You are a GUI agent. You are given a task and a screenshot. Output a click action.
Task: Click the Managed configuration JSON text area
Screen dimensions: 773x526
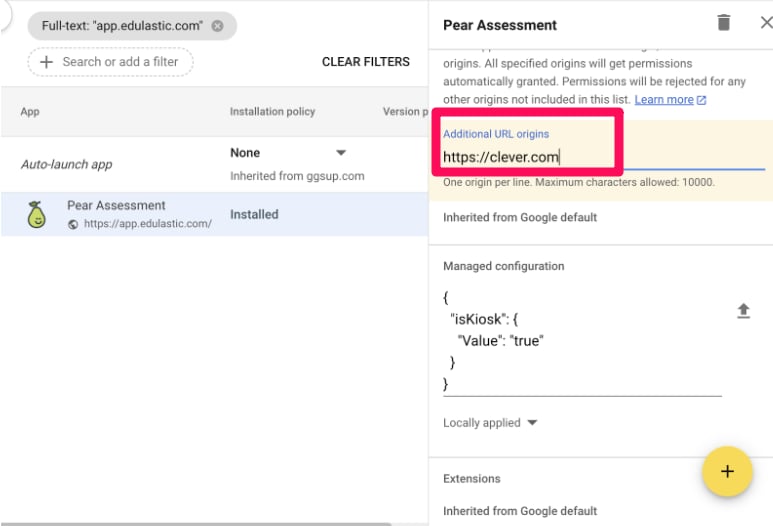(x=582, y=341)
